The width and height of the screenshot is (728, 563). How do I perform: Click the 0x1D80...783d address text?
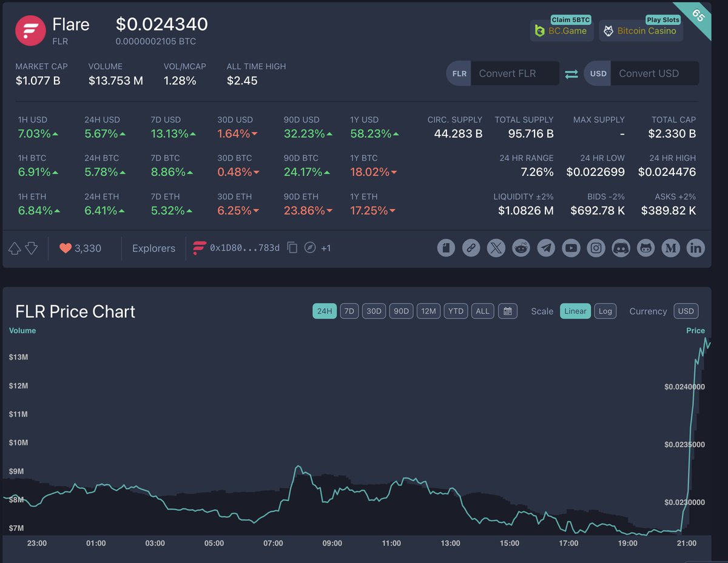point(245,248)
